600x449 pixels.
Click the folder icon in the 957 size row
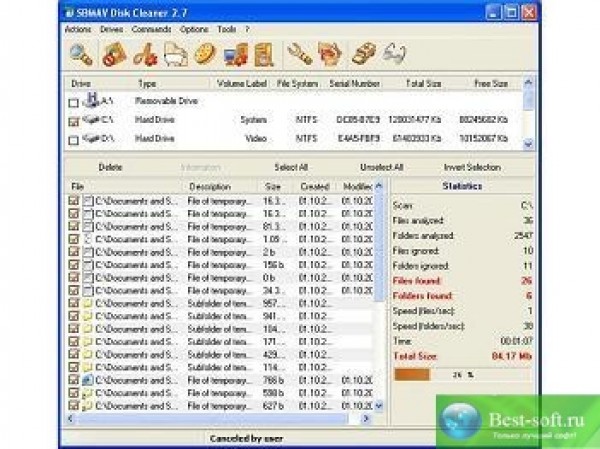coord(88,303)
